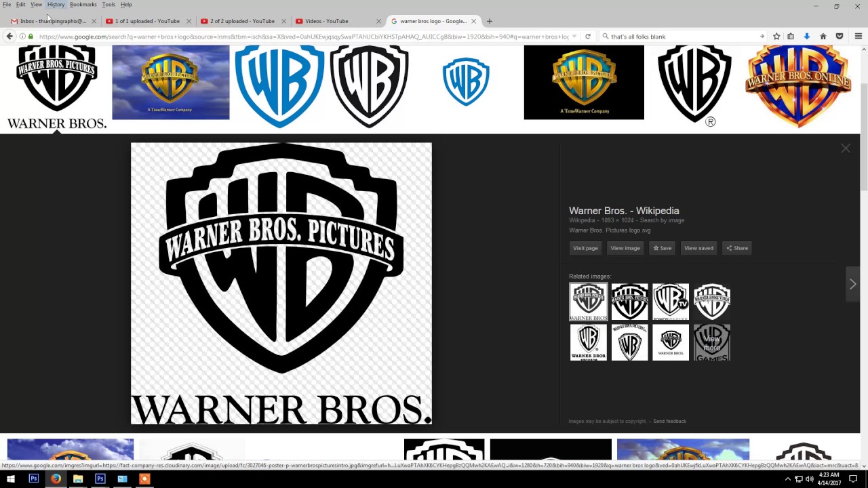Click the large Warner Bros. Pictures preview image
This screenshot has width=868, height=488.
click(281, 283)
